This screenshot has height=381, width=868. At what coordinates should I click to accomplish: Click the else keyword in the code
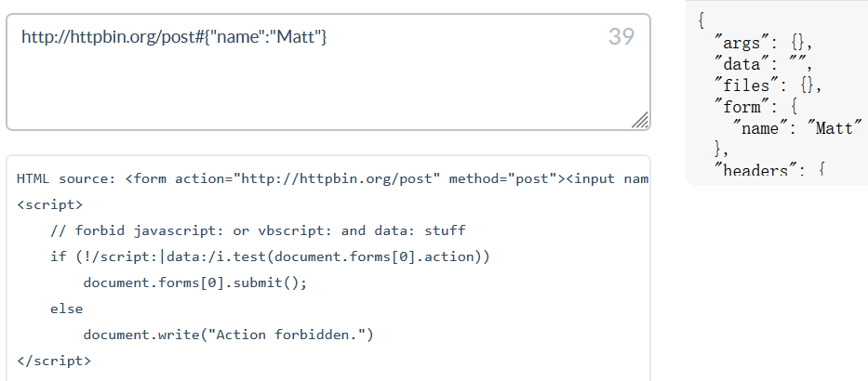click(66, 309)
